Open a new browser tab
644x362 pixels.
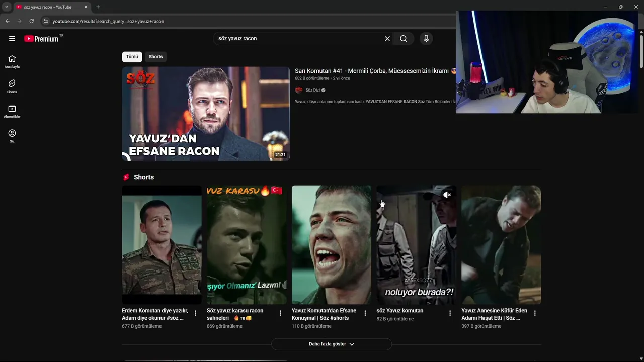pos(98,7)
